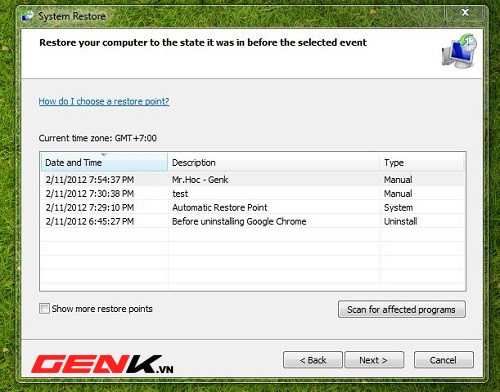
Task: Click the System Restore title bar icon
Action: pos(27,16)
